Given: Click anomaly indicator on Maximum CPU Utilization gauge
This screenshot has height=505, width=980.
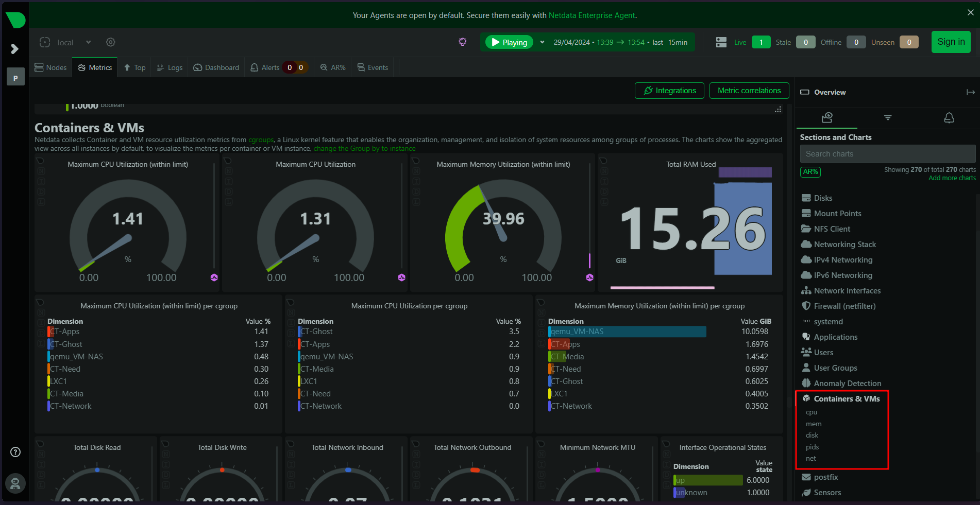Looking at the screenshot, I should tap(402, 277).
